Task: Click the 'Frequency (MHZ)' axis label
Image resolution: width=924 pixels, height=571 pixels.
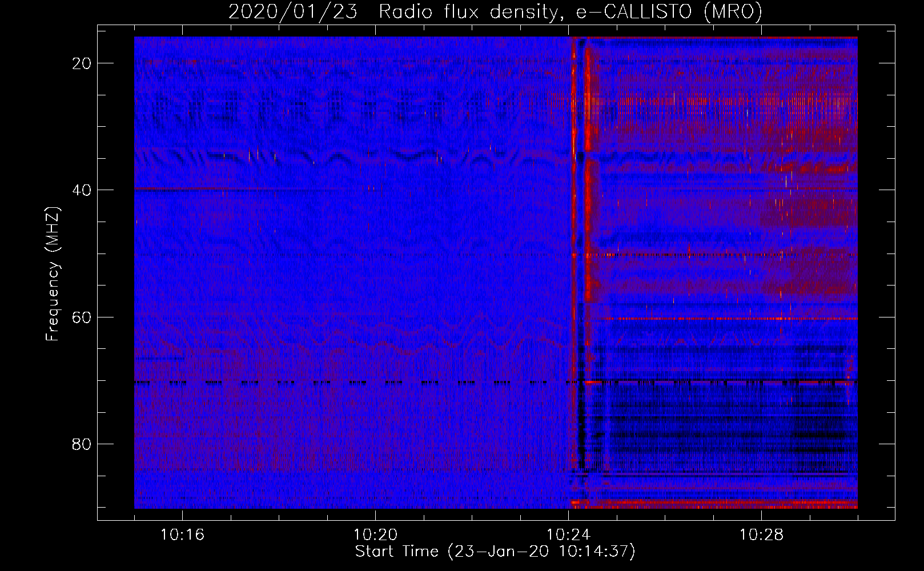Action: pyautogui.click(x=53, y=274)
